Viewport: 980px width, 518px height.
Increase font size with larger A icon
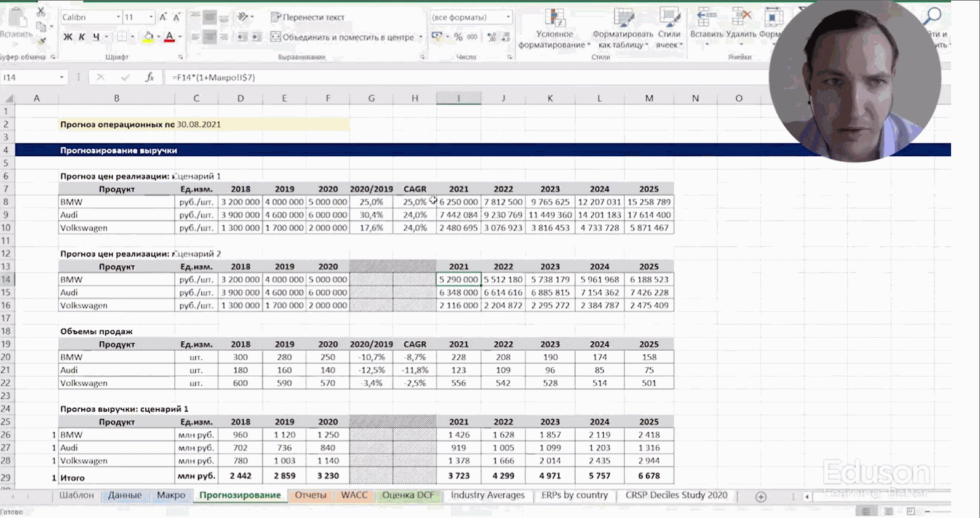coord(163,17)
